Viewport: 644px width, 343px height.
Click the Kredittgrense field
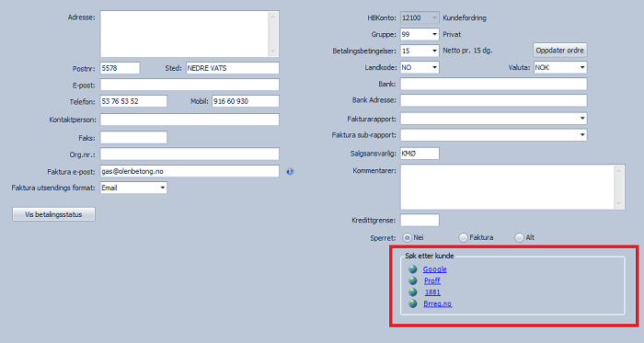tap(420, 220)
